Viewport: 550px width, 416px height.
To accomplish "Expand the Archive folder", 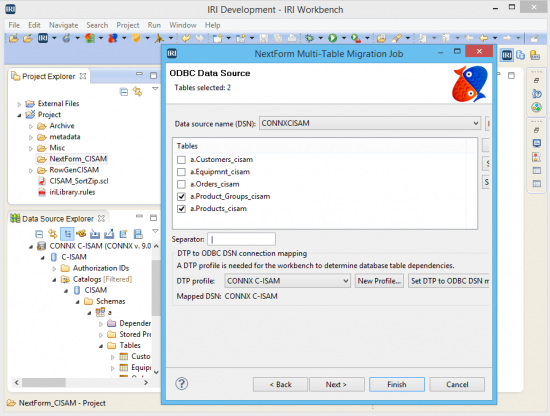I will click(x=31, y=126).
